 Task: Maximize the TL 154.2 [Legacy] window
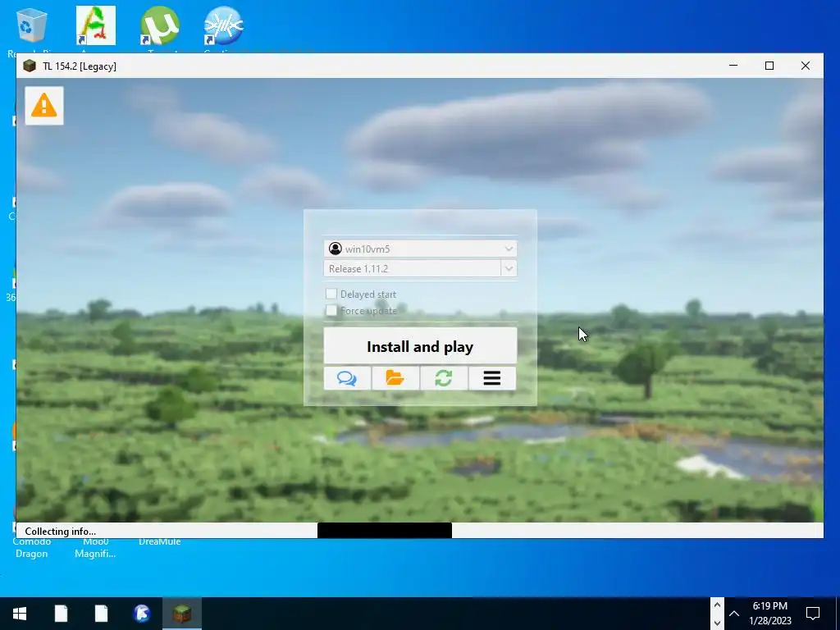click(769, 66)
